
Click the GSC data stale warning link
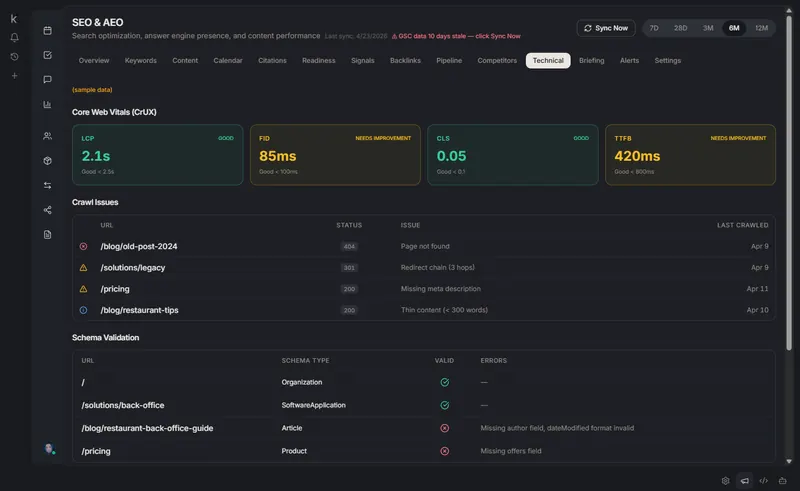[x=456, y=36]
